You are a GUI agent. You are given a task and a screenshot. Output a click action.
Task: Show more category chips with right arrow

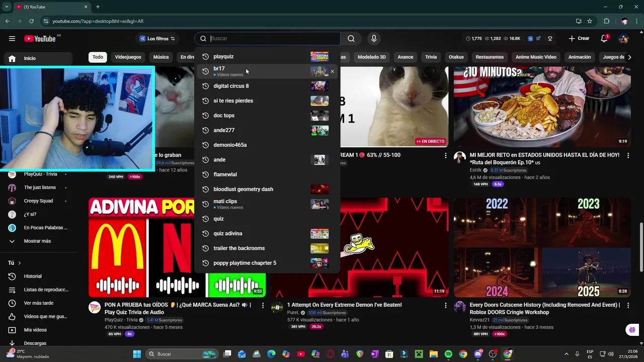629,57
